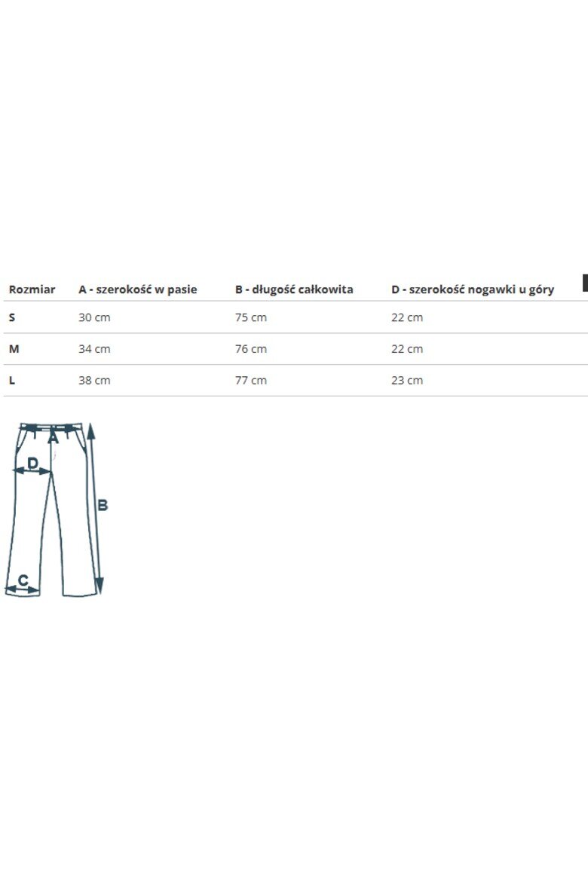Screen dimensions: 588x882
Task: Click the letter C at the leg hem
Action: point(23,580)
